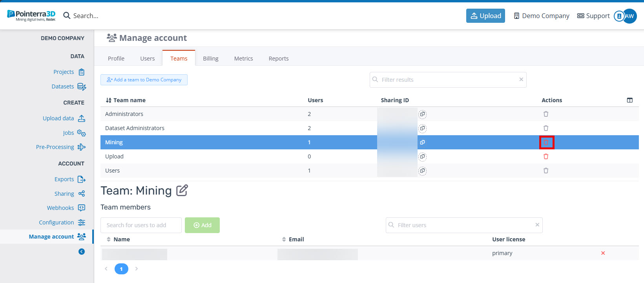Switch to the Users tab
Screen dimensions: 644x283
pos(148,59)
